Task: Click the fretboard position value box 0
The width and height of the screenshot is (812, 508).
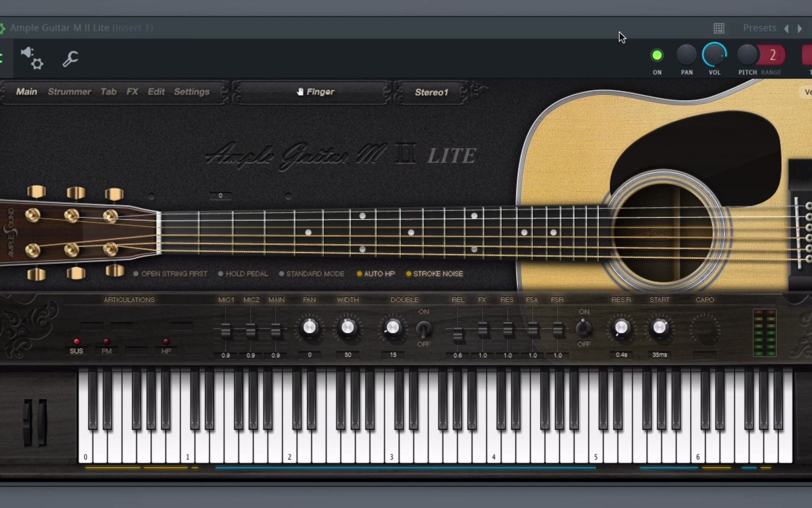Action: tap(220, 196)
